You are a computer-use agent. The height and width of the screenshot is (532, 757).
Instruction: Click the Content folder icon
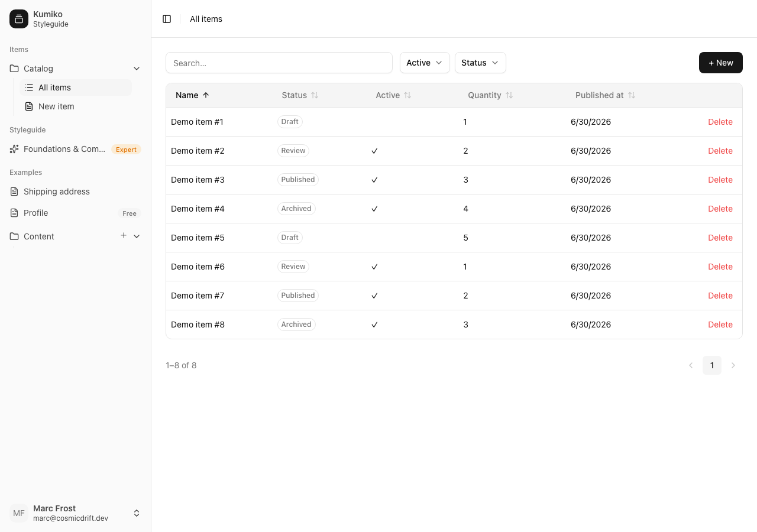pos(14,236)
